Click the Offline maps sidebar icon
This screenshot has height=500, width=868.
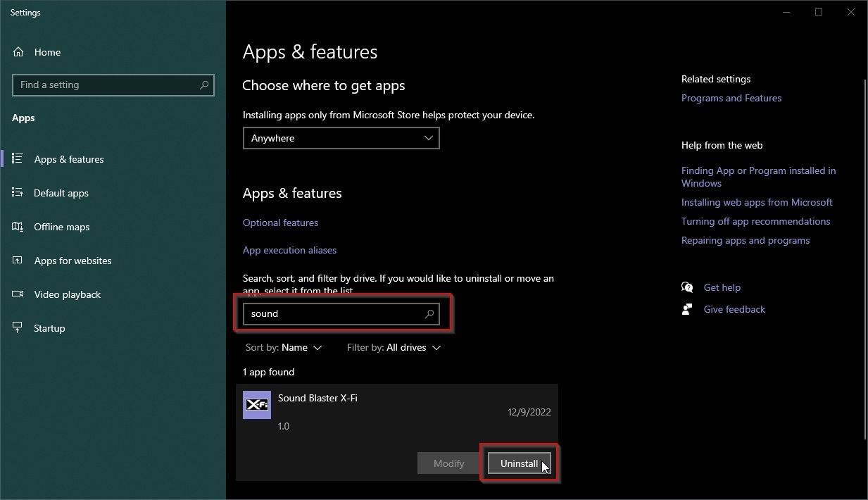pyautogui.click(x=18, y=227)
